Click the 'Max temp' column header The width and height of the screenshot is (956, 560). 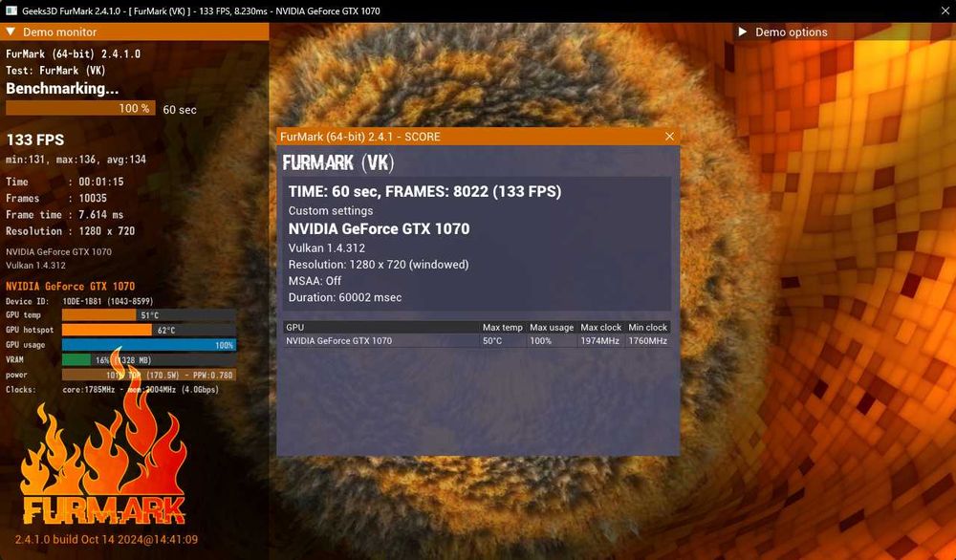click(x=503, y=327)
